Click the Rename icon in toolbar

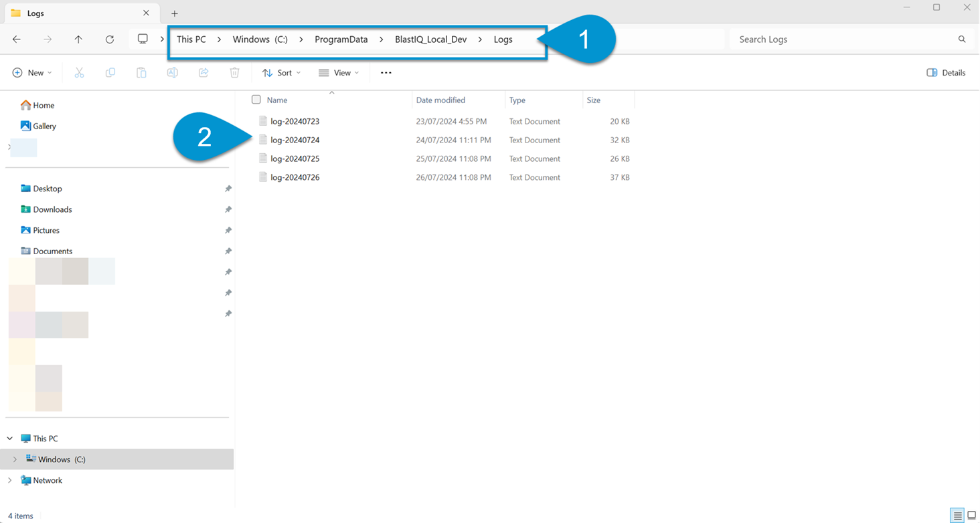tap(173, 73)
